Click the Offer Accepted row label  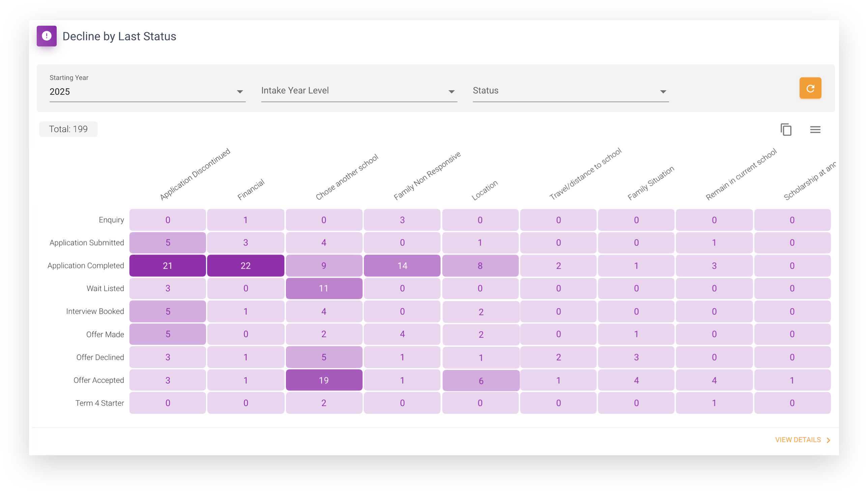pos(98,380)
